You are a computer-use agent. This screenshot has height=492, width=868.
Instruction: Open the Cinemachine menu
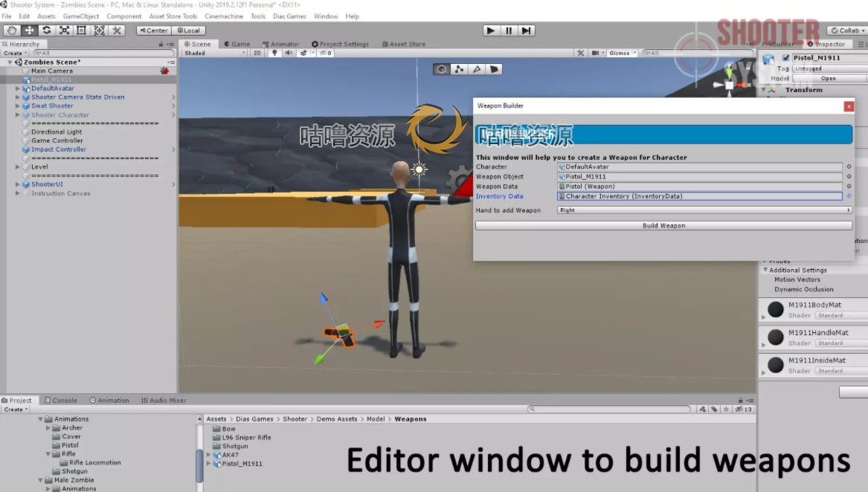coord(224,16)
